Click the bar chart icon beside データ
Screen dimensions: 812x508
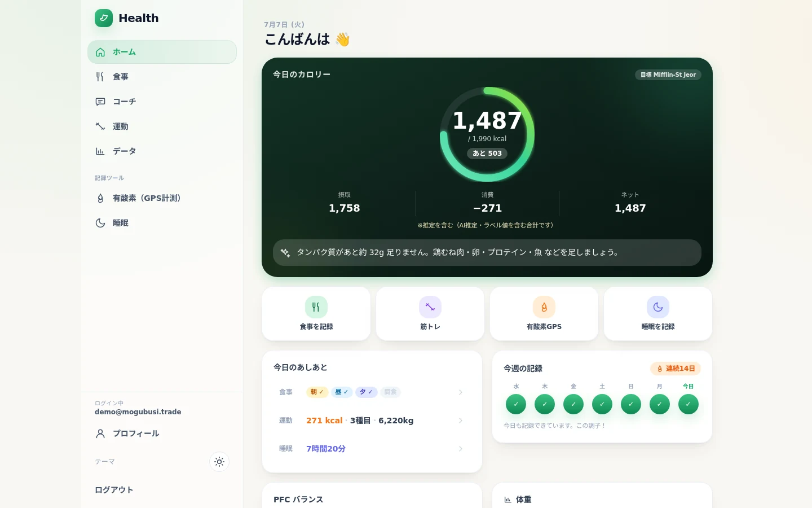pos(100,151)
